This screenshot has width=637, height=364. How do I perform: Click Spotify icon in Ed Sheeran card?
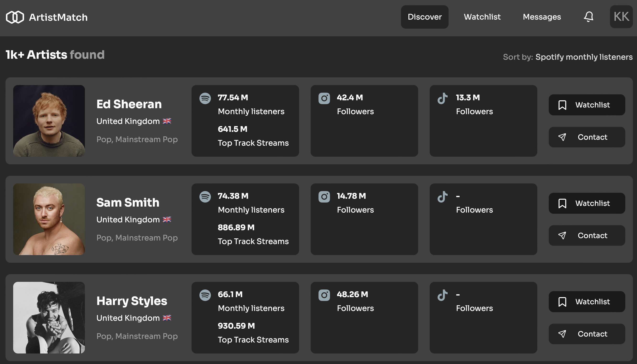[x=205, y=98]
